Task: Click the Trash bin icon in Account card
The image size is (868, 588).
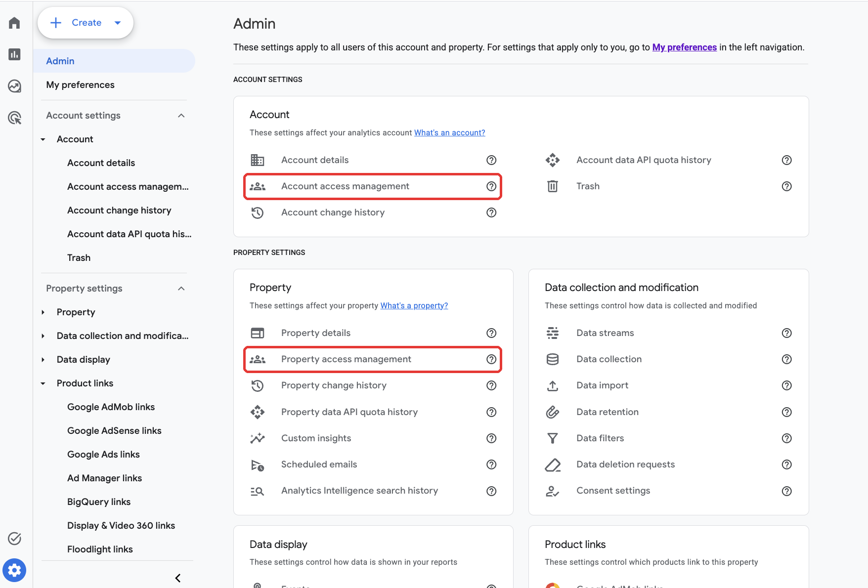Action: click(553, 186)
